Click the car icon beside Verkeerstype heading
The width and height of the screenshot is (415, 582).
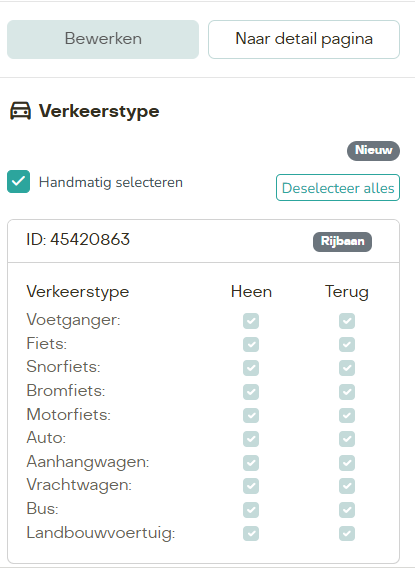tap(20, 111)
